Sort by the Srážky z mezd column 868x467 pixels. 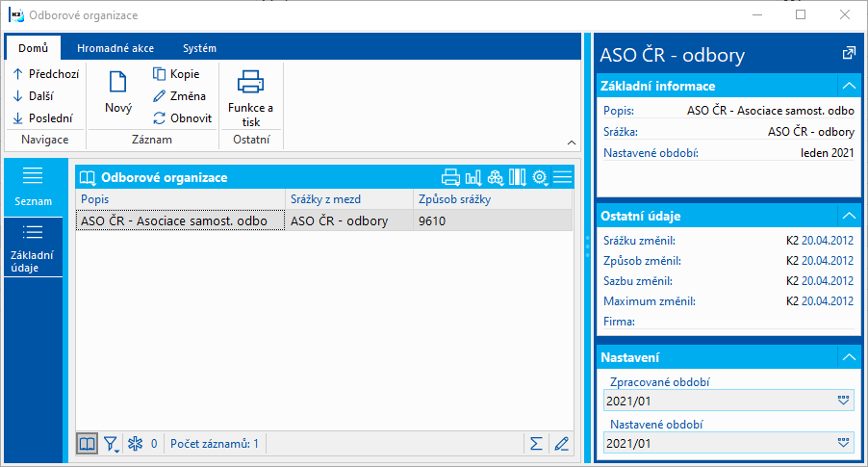tap(348, 199)
